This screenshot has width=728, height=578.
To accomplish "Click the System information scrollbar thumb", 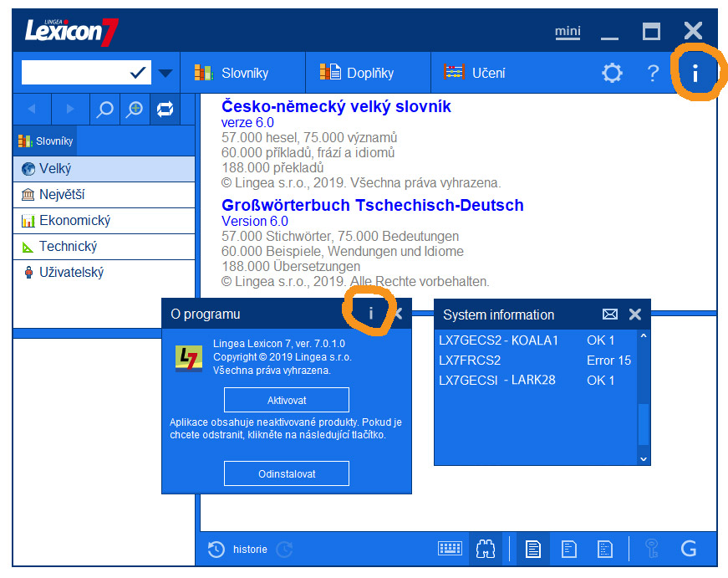I will pos(644,425).
